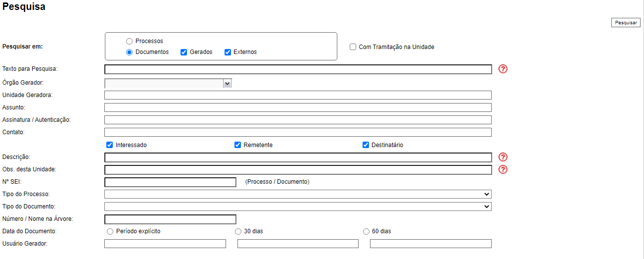This screenshot has width=644, height=259.
Task: Toggle the Destinatário checkbox
Action: [x=366, y=145]
